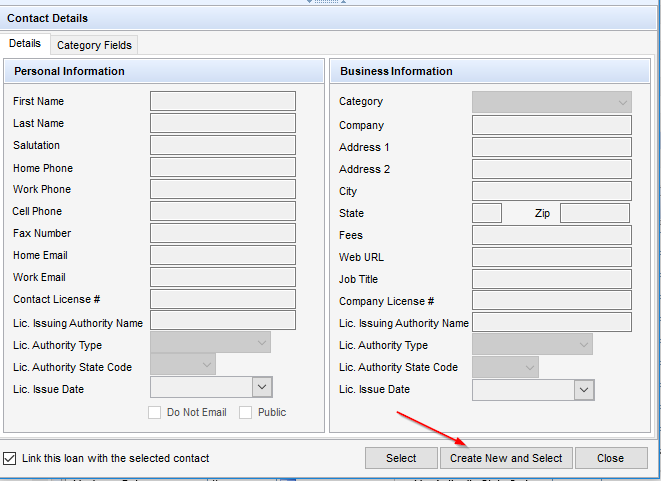The image size is (661, 481).
Task: Click the Close button
Action: (611, 458)
